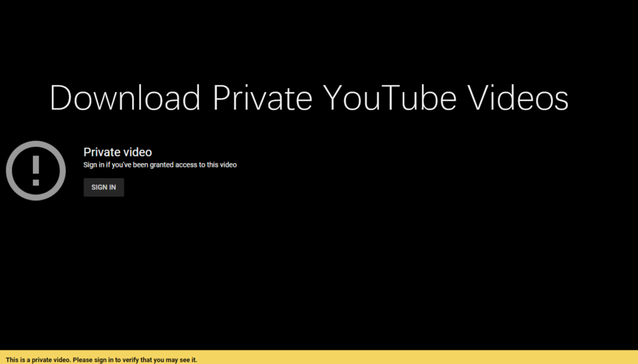This screenshot has width=638, height=364.
Task: Select the "Private video" heading
Action: [118, 152]
